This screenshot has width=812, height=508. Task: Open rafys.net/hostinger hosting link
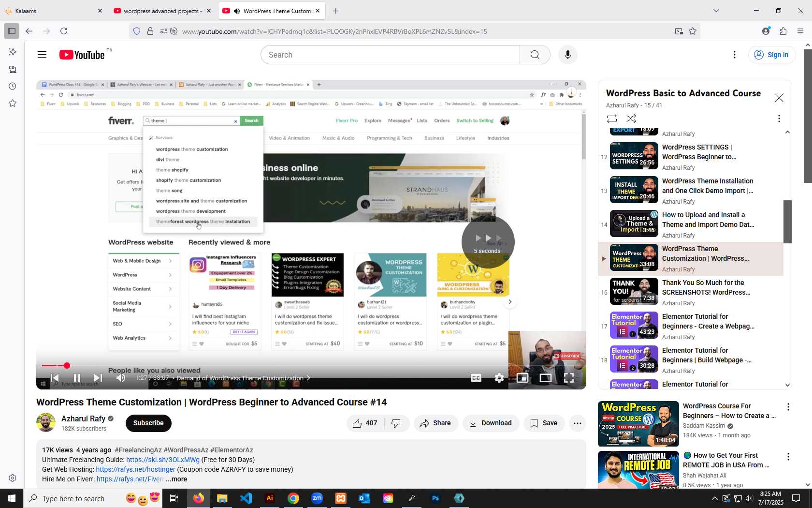[x=135, y=469]
